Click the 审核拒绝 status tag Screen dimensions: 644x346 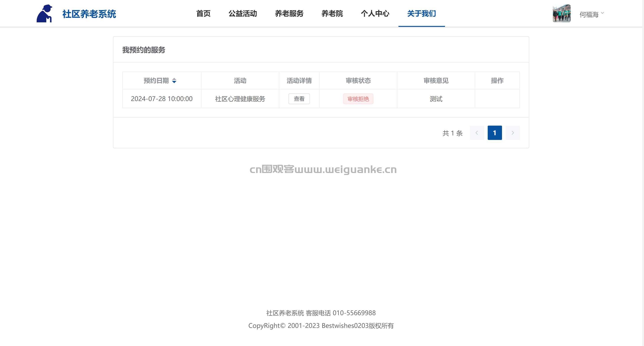pyautogui.click(x=358, y=99)
